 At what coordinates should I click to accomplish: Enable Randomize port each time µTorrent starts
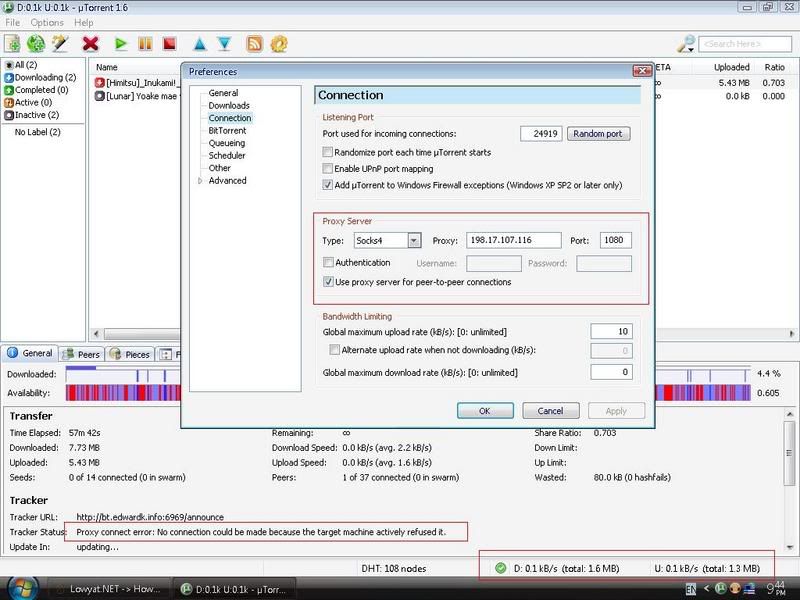(328, 152)
